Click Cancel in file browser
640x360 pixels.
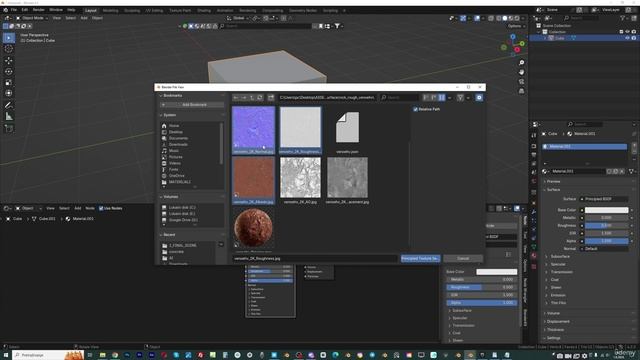tap(463, 258)
